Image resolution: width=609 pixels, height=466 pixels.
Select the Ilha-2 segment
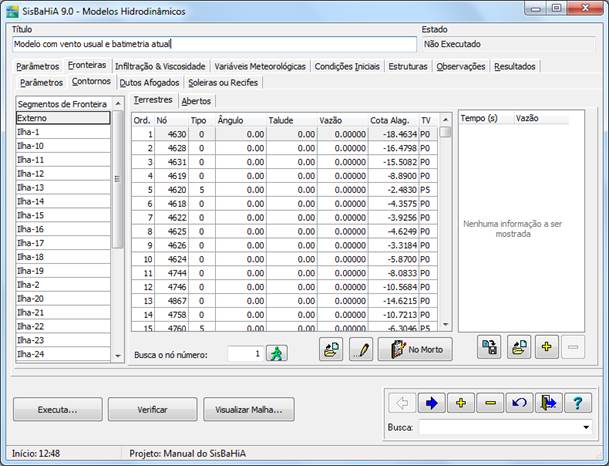coord(63,285)
